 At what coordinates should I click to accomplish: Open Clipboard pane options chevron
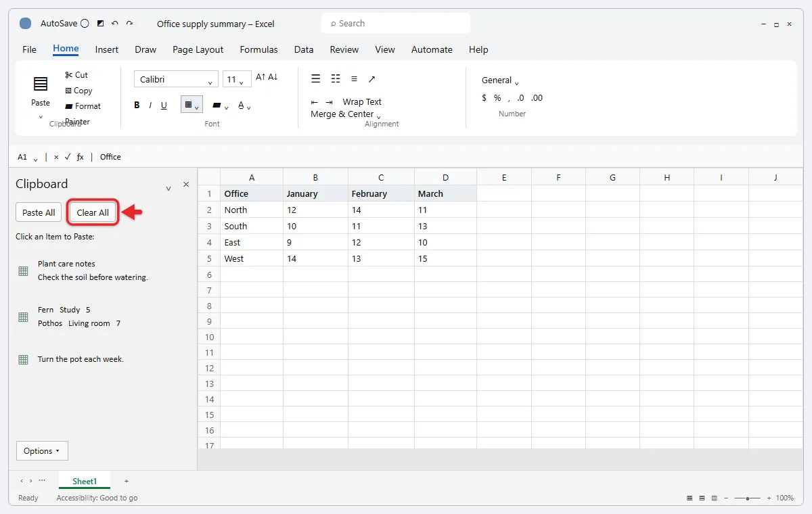pyautogui.click(x=168, y=188)
